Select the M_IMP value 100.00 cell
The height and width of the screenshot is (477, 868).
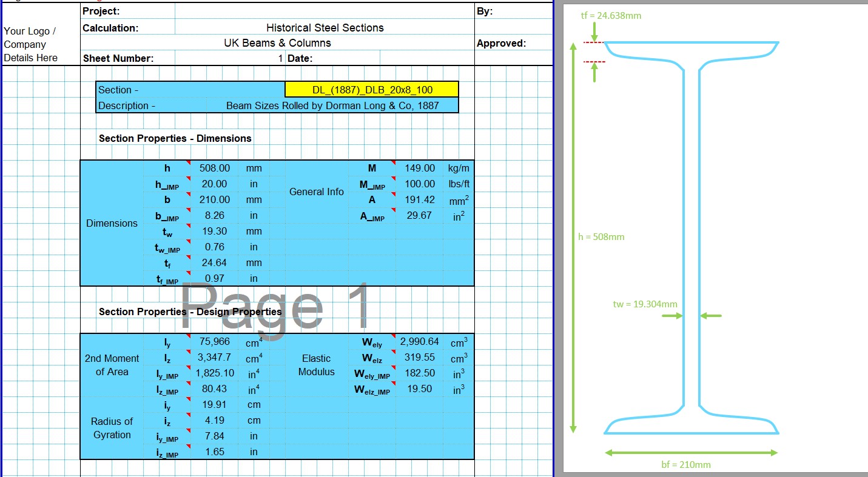pos(420,184)
